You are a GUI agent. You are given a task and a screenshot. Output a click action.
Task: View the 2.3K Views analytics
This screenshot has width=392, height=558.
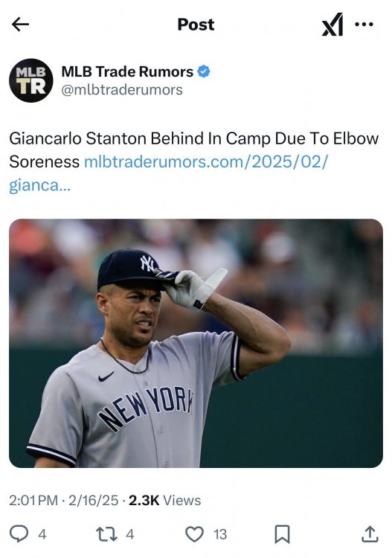(164, 501)
